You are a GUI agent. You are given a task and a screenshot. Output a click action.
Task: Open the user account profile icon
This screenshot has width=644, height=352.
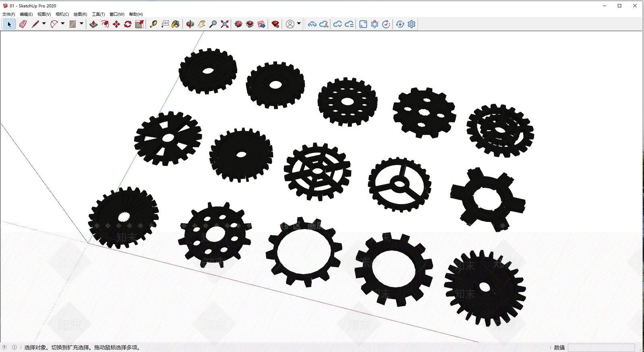point(290,24)
